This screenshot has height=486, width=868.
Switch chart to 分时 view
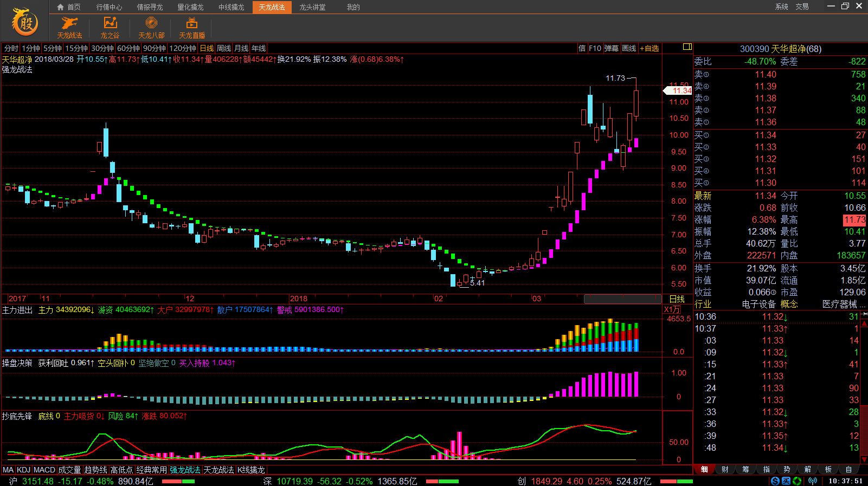click(11, 48)
